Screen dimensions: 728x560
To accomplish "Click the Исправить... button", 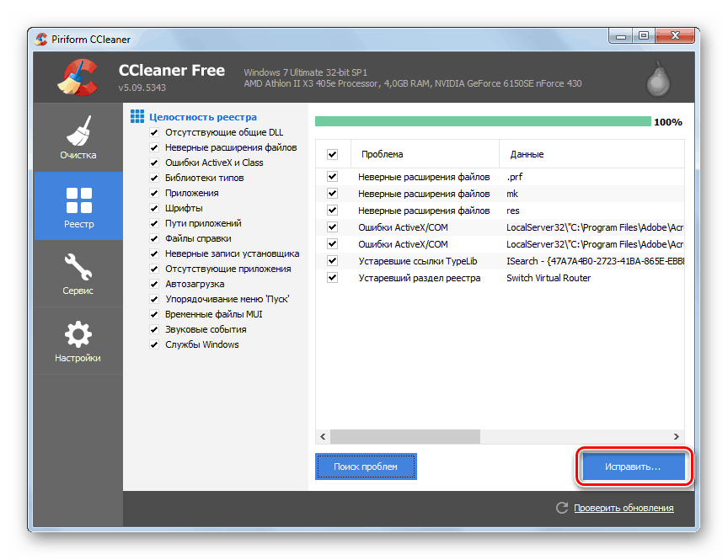I will pyautogui.click(x=634, y=467).
